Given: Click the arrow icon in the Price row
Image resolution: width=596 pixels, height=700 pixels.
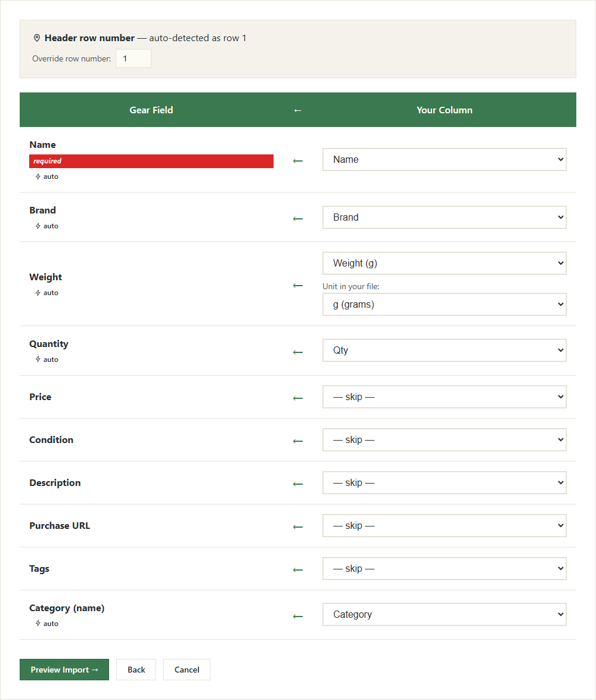Looking at the screenshot, I should [298, 398].
